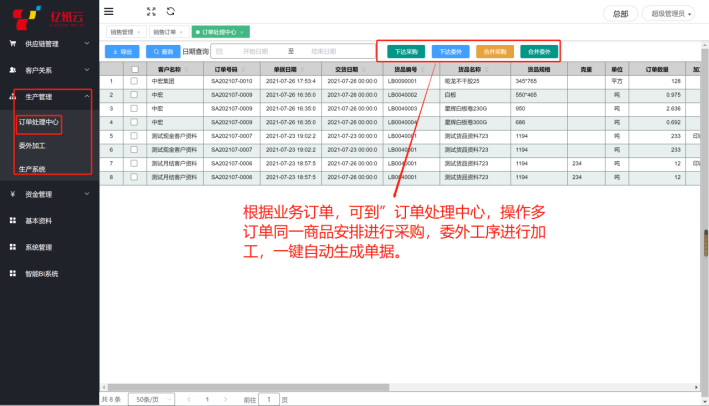Click the horizontal scrollbar below the table
Image resolution: width=709 pixels, height=406 pixels.
[400, 385]
